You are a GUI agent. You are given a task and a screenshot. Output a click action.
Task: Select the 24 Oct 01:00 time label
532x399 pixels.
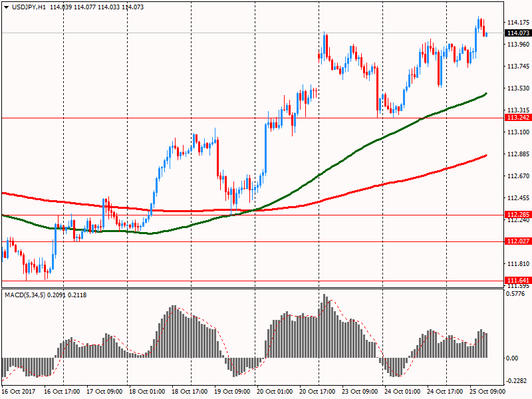click(x=402, y=391)
